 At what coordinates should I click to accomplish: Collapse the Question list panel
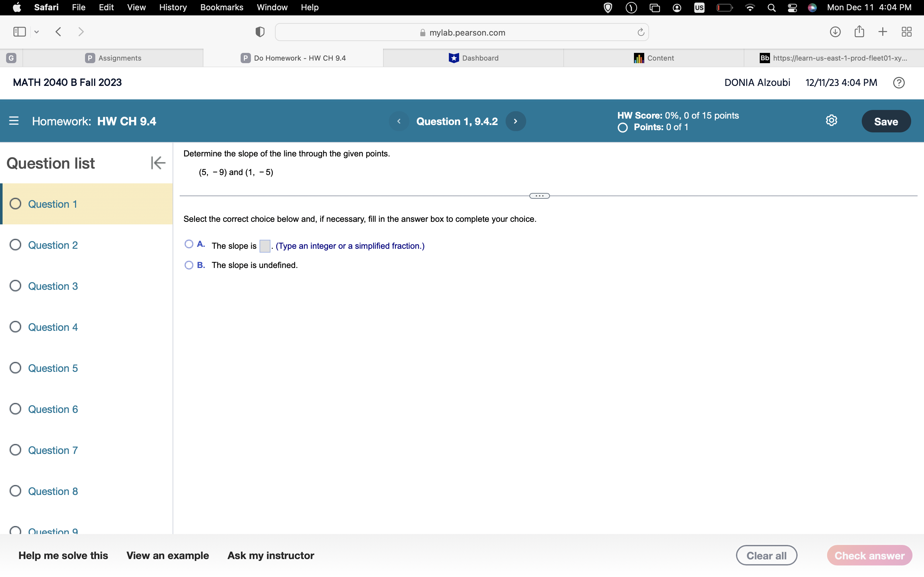click(158, 163)
